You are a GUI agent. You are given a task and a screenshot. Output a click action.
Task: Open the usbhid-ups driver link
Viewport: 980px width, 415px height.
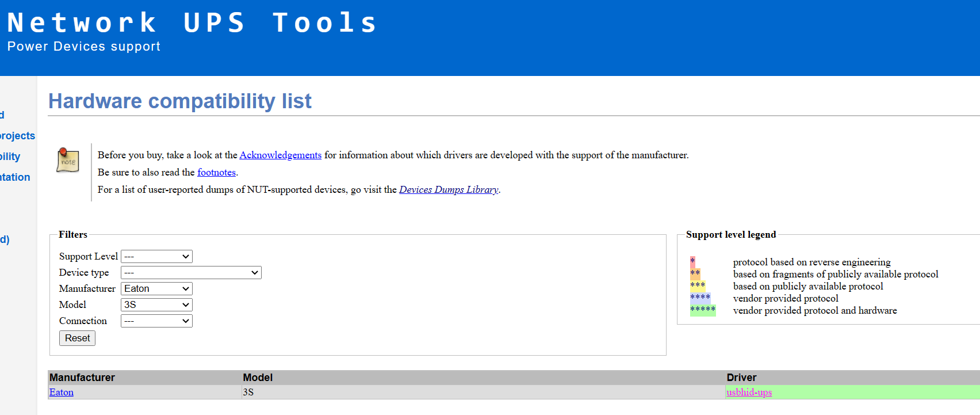(749, 393)
